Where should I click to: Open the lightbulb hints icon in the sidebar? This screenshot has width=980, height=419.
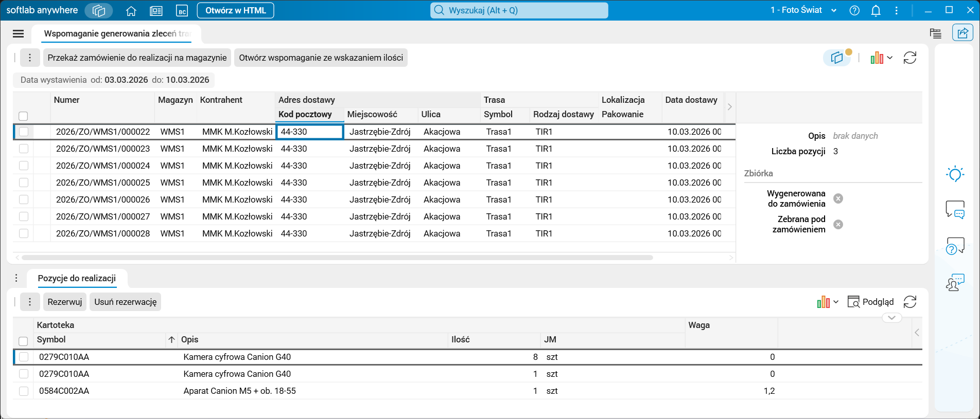point(955,174)
